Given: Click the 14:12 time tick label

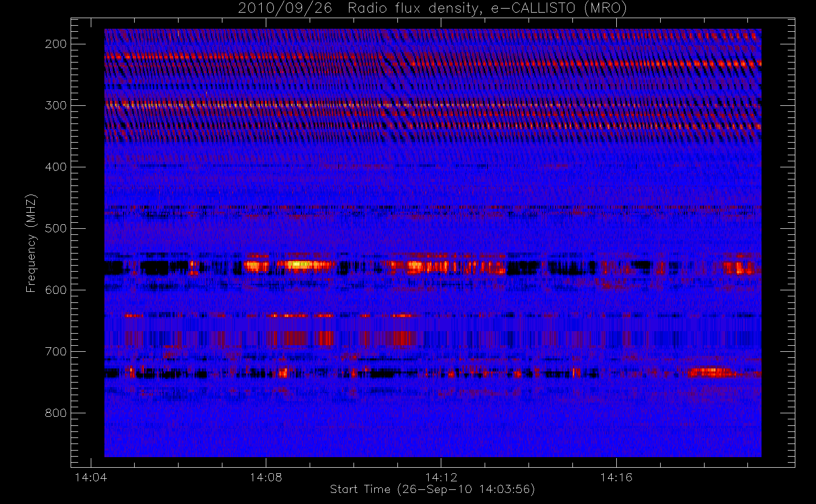Looking at the screenshot, I should (x=441, y=477).
